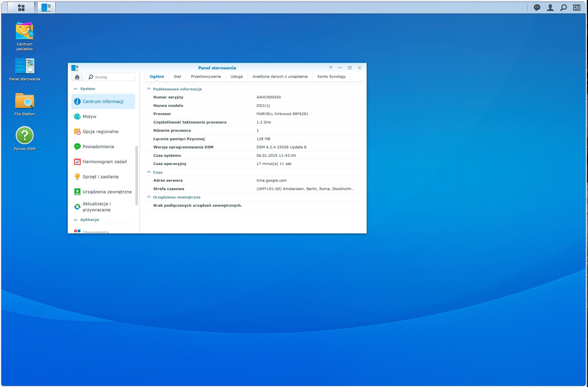
Task: Collapse the Czas section
Action: pyautogui.click(x=149, y=172)
